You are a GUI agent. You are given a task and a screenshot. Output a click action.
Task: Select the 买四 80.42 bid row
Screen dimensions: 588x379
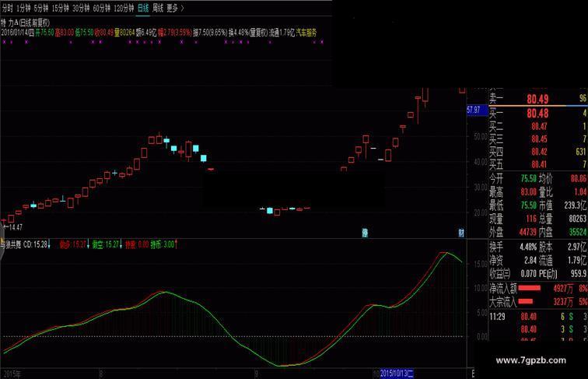pyautogui.click(x=538, y=152)
